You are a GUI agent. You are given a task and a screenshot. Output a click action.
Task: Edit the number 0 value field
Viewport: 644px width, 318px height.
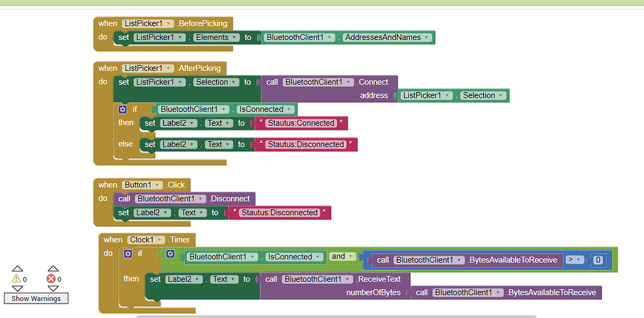point(598,259)
